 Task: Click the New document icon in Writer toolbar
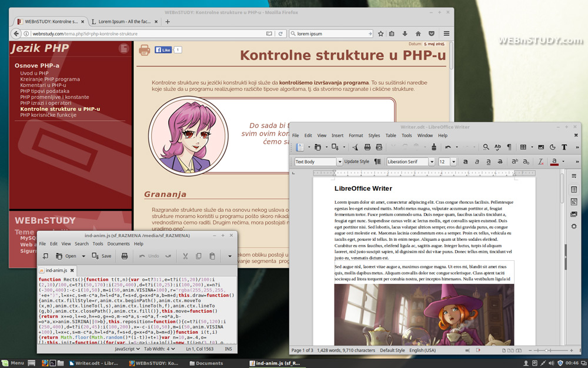pos(300,147)
